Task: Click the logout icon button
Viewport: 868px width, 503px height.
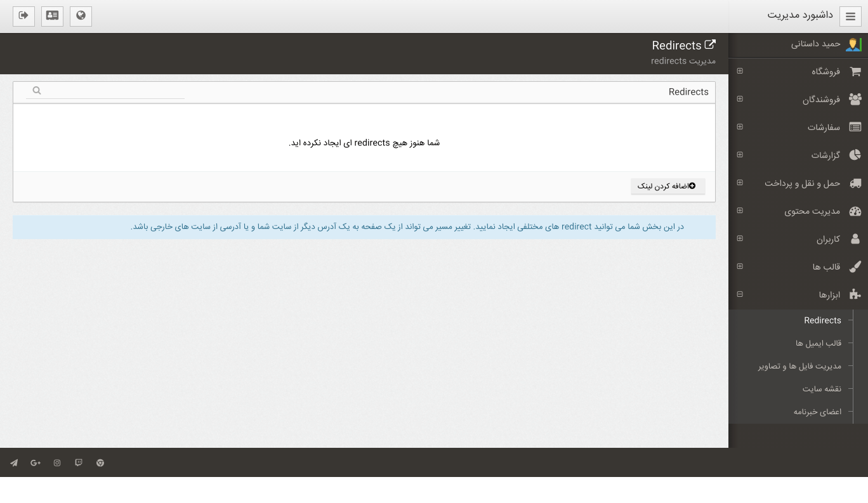Action: (x=23, y=16)
